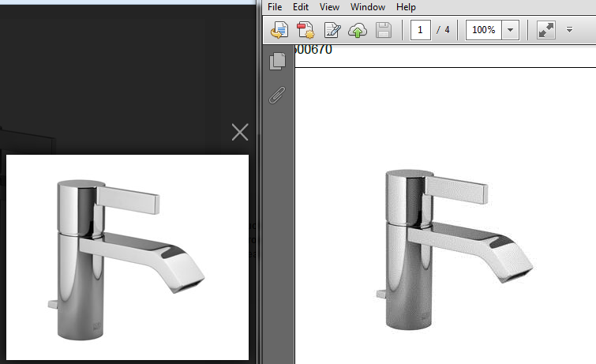Expand the toolbar overflow options arrow
The image size is (596, 364).
tap(569, 31)
